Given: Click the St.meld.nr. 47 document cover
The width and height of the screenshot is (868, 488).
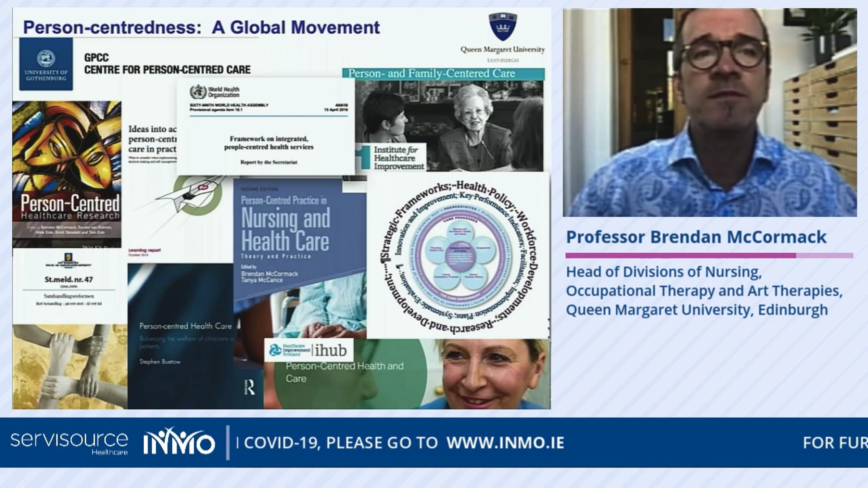Looking at the screenshot, I should pos(69,286).
